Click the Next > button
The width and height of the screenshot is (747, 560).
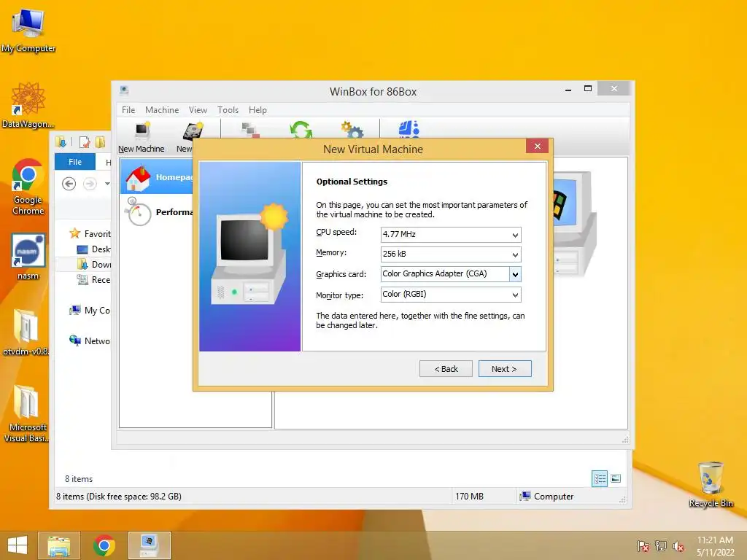pos(505,369)
